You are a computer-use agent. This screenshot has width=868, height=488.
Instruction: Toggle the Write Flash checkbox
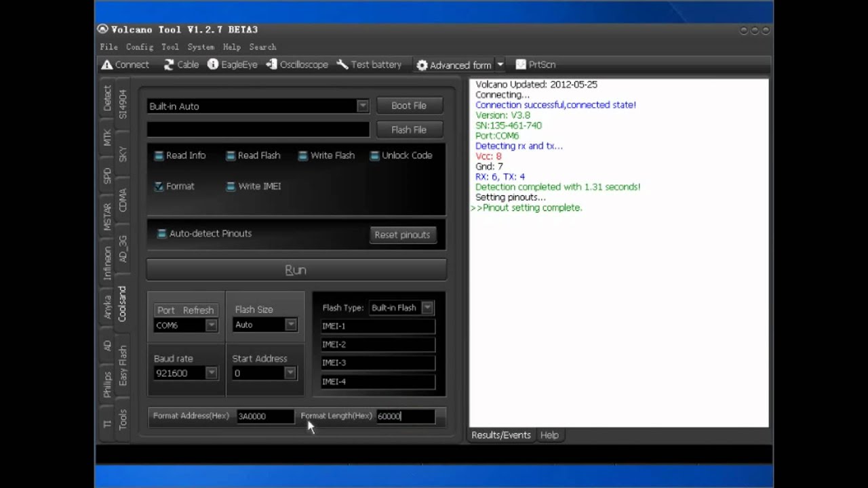tap(303, 156)
